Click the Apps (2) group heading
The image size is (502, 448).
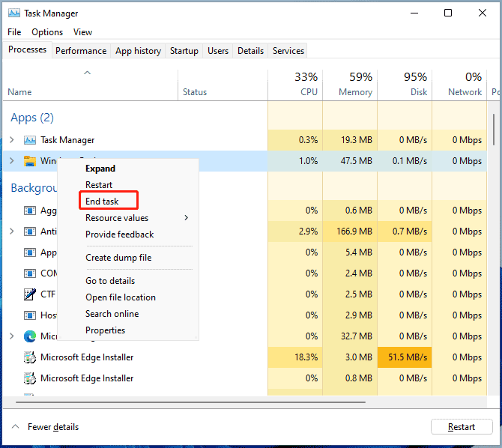pos(32,118)
